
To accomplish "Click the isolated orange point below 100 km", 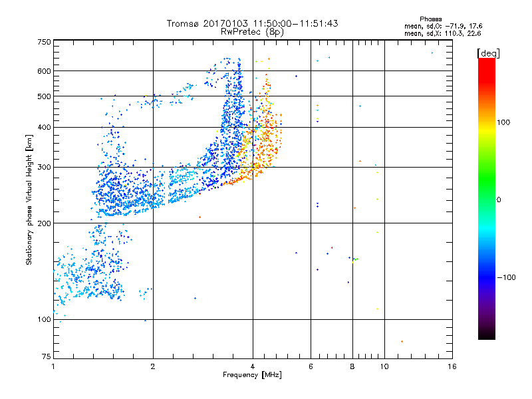I will [x=402, y=341].
